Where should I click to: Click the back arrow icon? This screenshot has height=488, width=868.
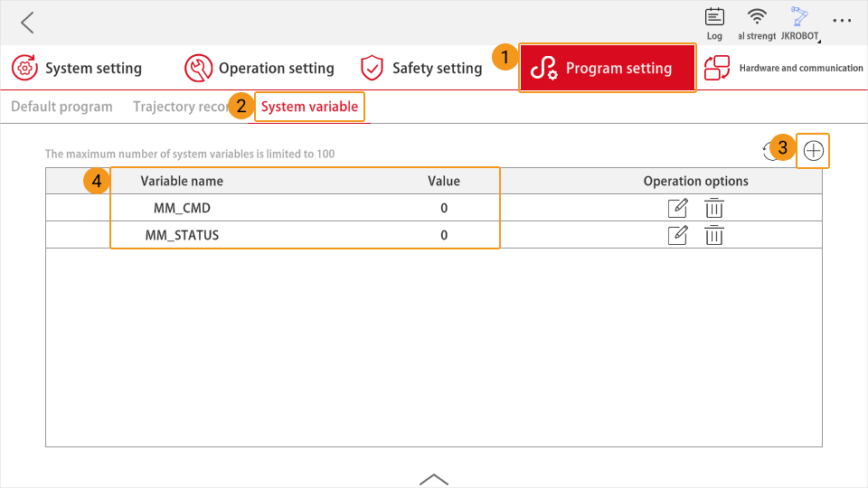28,23
